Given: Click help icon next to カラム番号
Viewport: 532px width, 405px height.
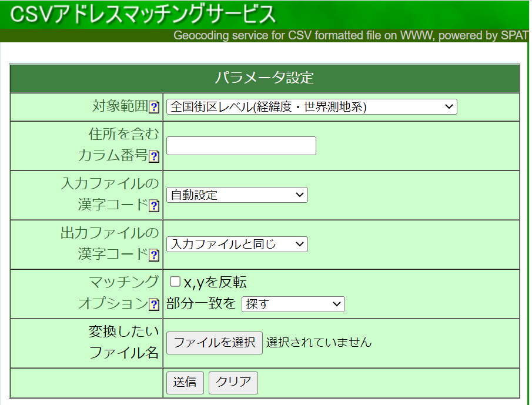Looking at the screenshot, I should 154,156.
